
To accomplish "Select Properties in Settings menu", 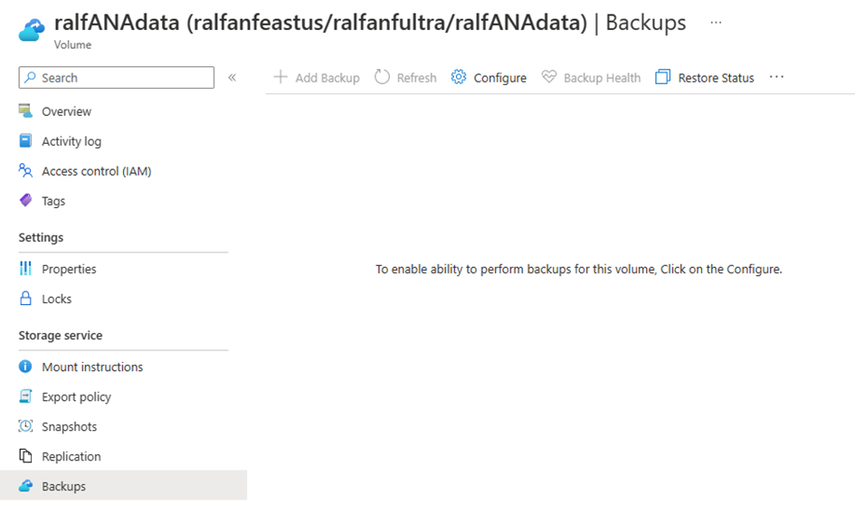I will click(x=69, y=269).
